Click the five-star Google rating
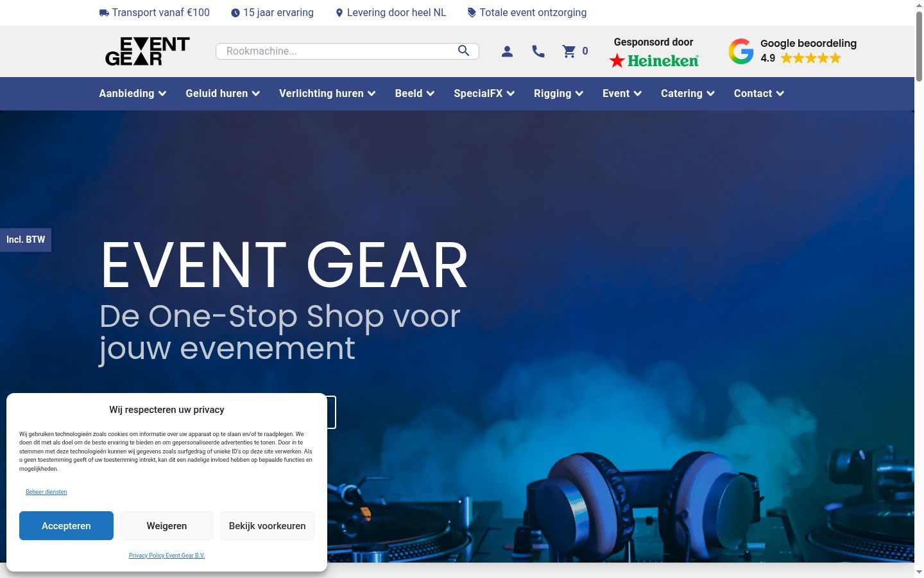 click(810, 58)
